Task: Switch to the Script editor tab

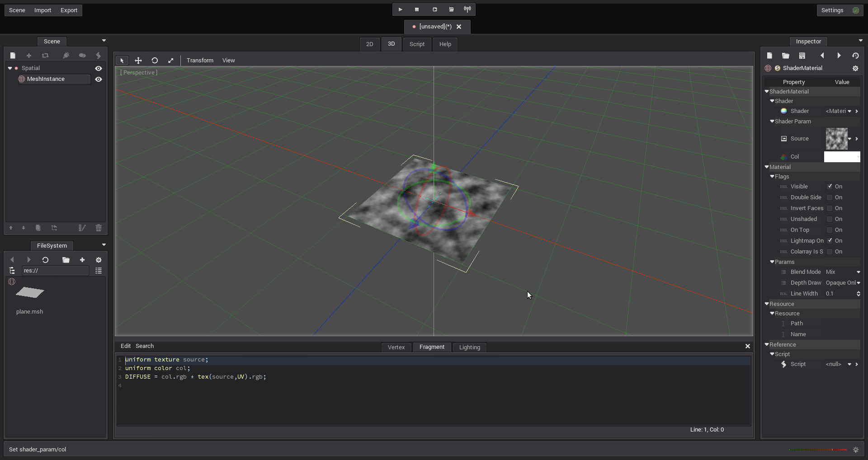Action: (x=417, y=44)
